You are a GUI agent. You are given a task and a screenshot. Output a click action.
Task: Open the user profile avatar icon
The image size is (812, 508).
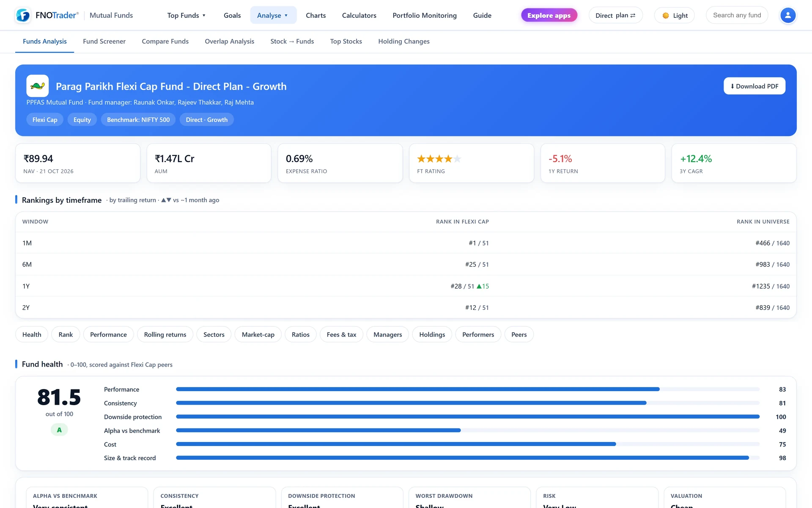pos(787,15)
